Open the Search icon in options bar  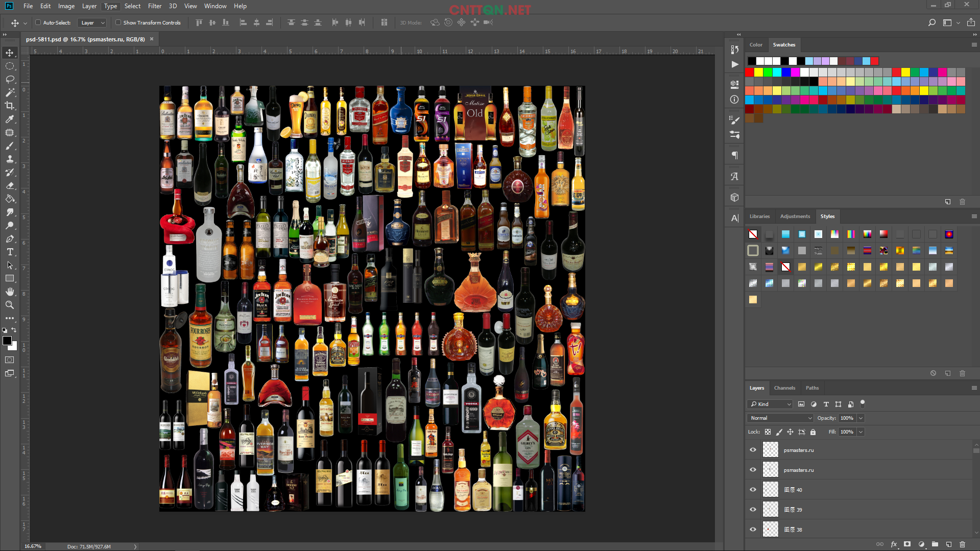pyautogui.click(x=932, y=22)
